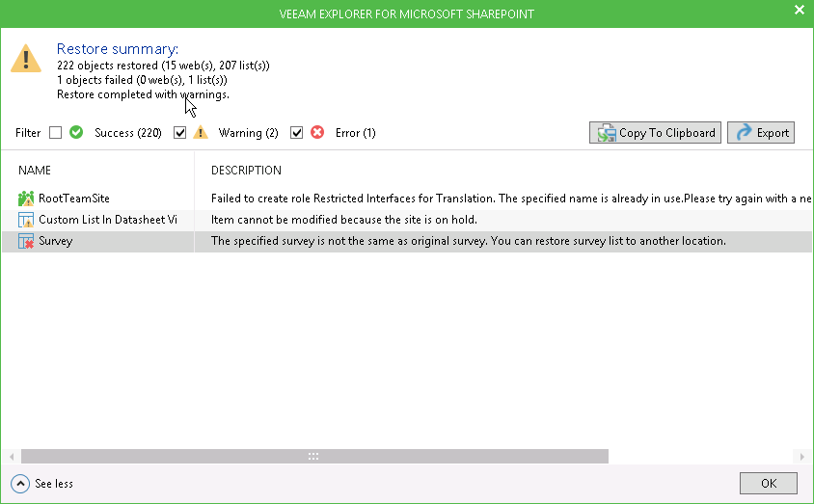Click the Success (220) label
The image size is (814, 504).
128,133
